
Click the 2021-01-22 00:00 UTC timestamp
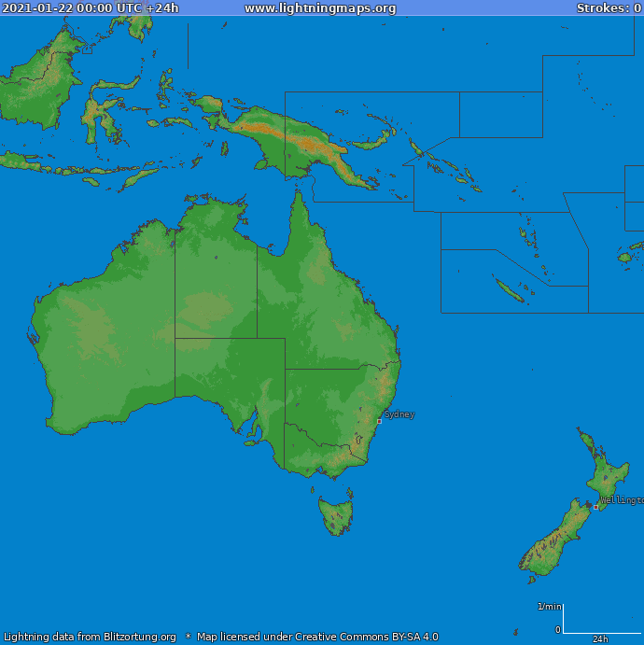coord(91,8)
